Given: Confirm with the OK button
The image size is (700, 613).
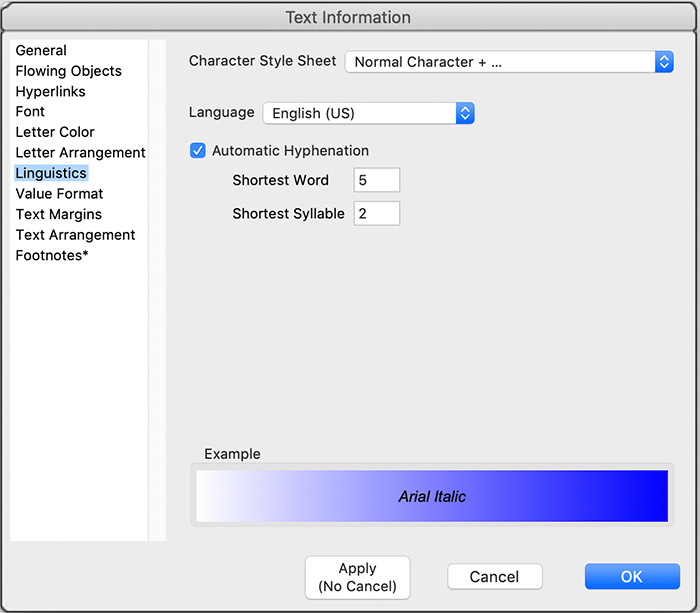Looking at the screenshot, I should click(x=631, y=576).
